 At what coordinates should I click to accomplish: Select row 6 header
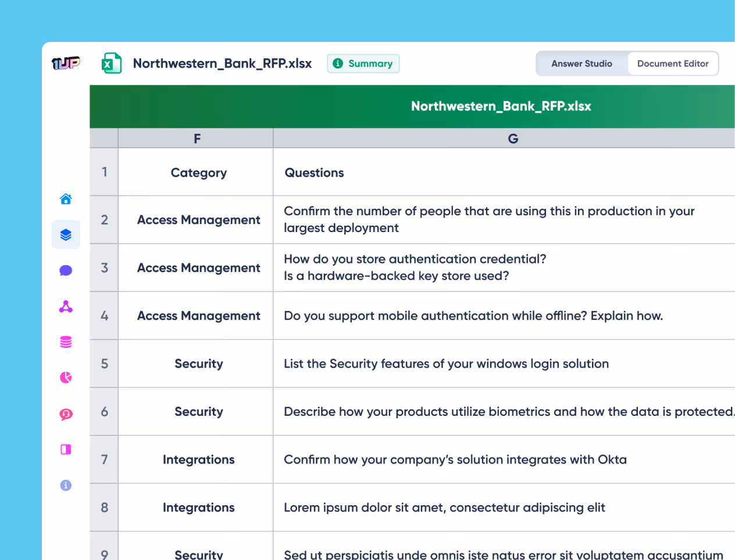point(104,412)
